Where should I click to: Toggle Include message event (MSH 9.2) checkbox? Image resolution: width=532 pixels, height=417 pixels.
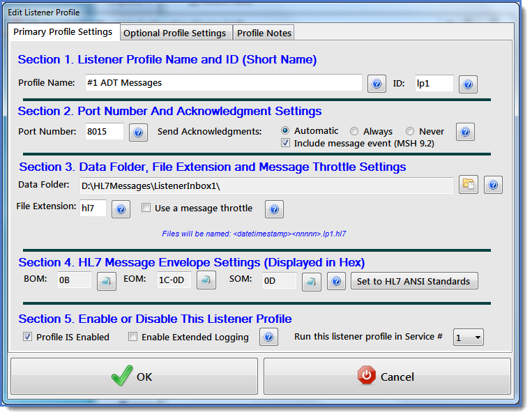tap(285, 143)
